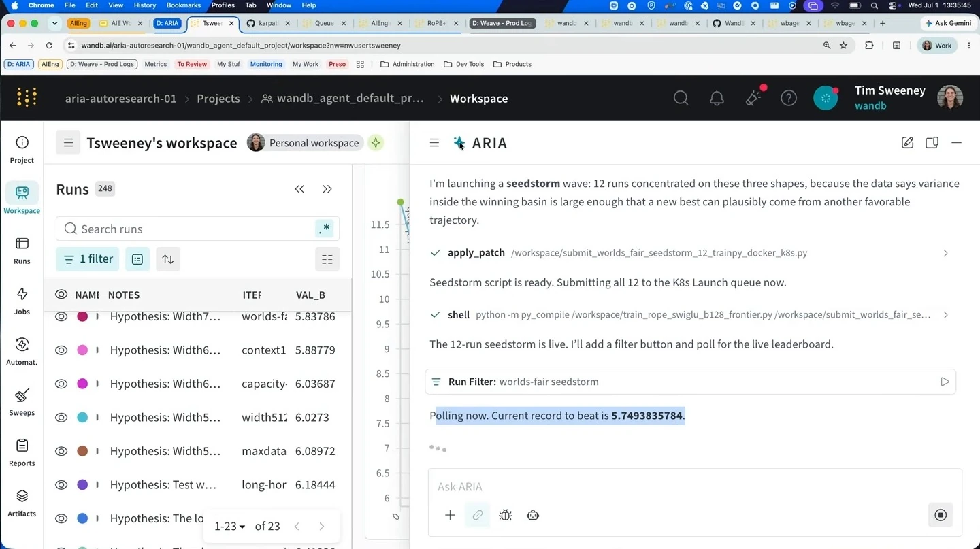The image size is (980, 549).
Task: Click the bug icon below Ask ARIA
Action: pos(505,515)
